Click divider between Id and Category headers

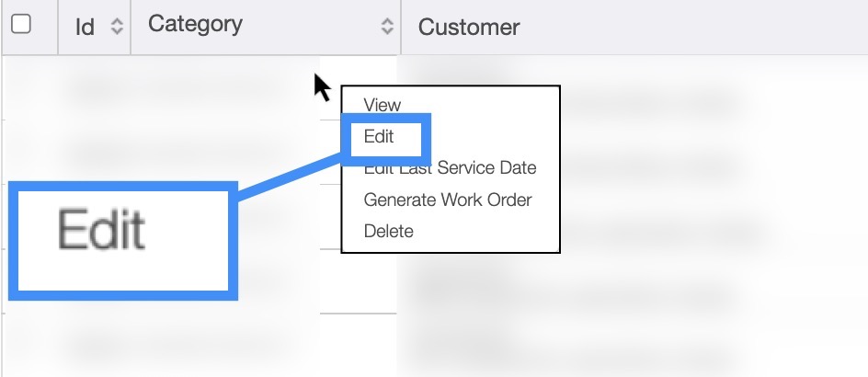coord(131,28)
